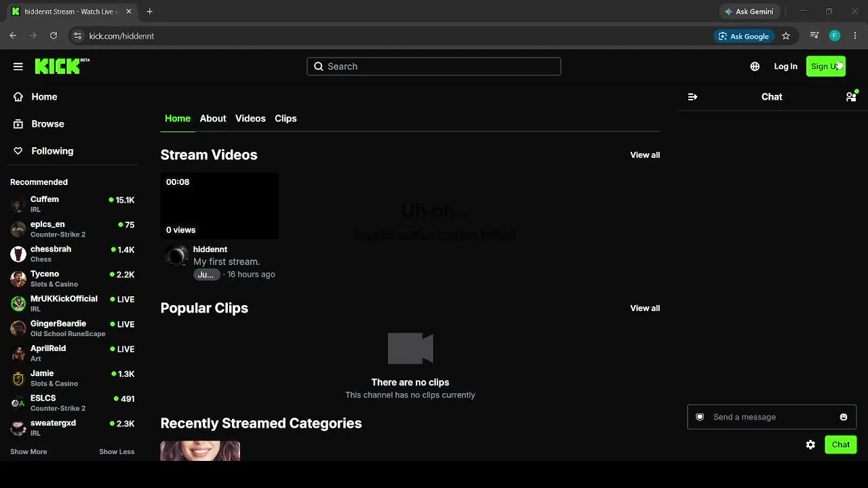Play the 00:08 stream video thumbnail

point(220,206)
